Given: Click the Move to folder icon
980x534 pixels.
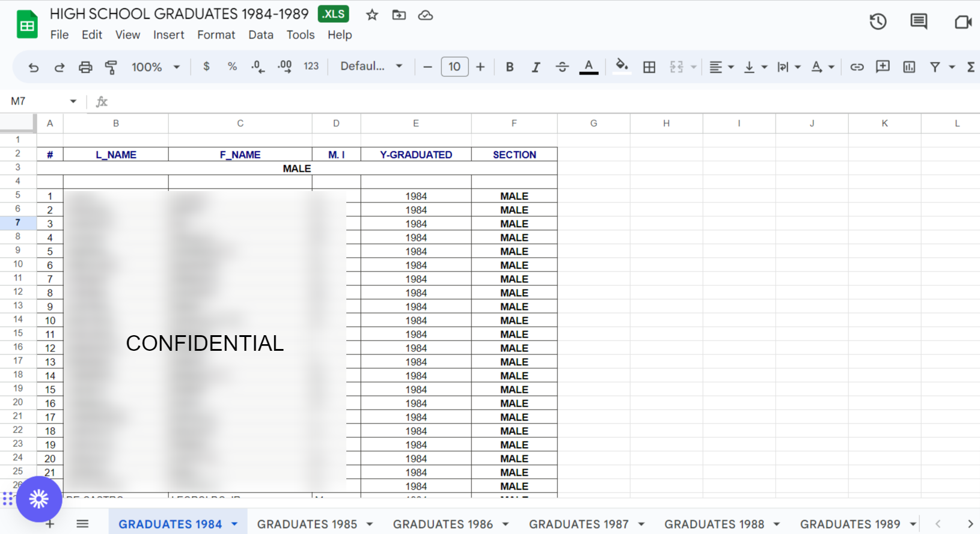Looking at the screenshot, I should (x=399, y=15).
